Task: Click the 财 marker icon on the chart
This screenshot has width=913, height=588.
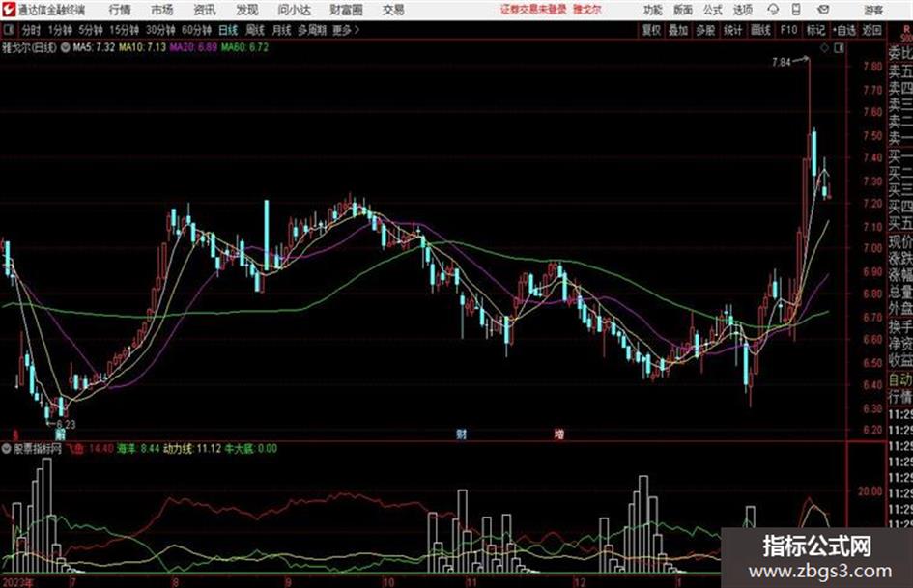Action: [461, 434]
